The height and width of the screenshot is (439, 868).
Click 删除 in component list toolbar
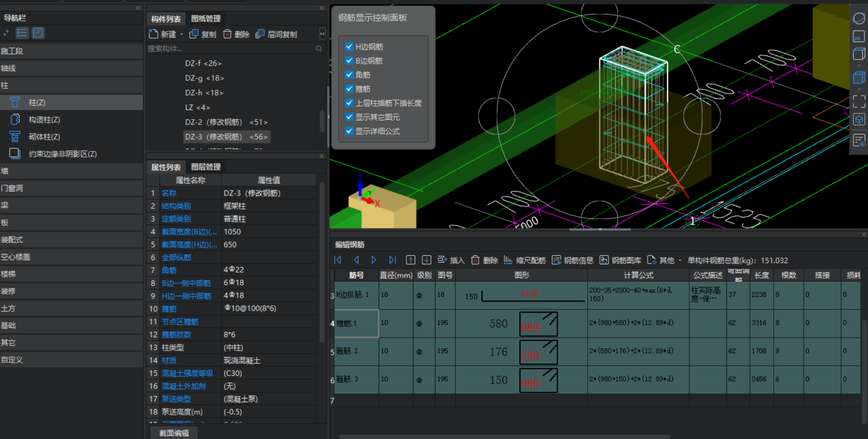click(x=236, y=34)
